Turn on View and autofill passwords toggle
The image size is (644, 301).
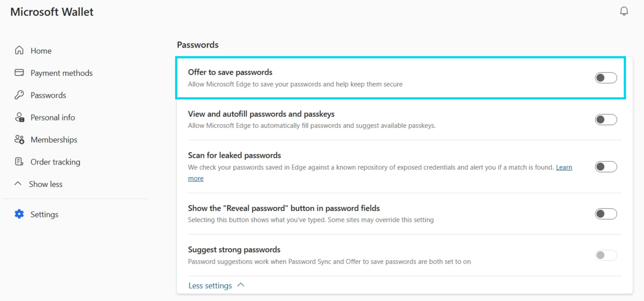point(606,120)
